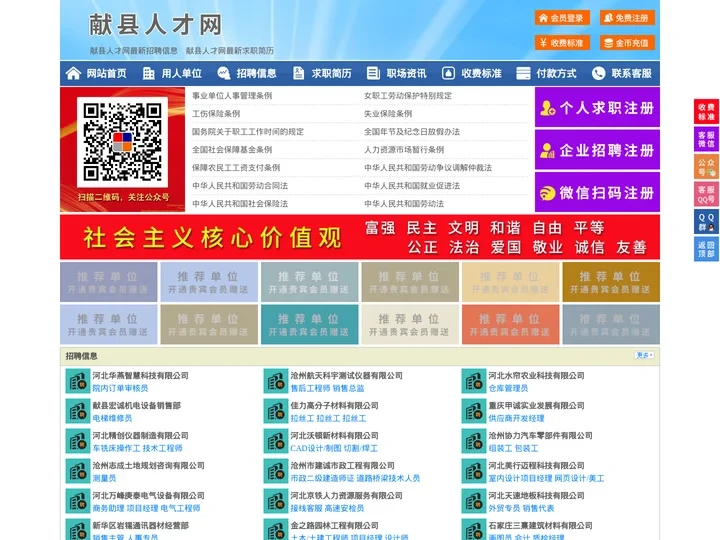Click the 社会主义核心价值观 red banner
Image resolution: width=720 pixels, height=540 pixels.
coord(360,237)
